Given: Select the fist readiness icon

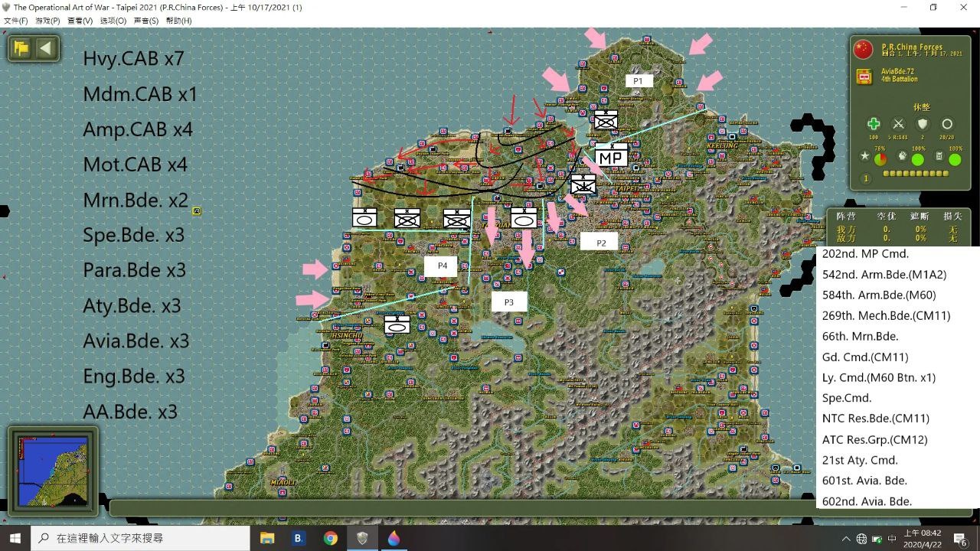Looking at the screenshot, I should coord(903,156).
